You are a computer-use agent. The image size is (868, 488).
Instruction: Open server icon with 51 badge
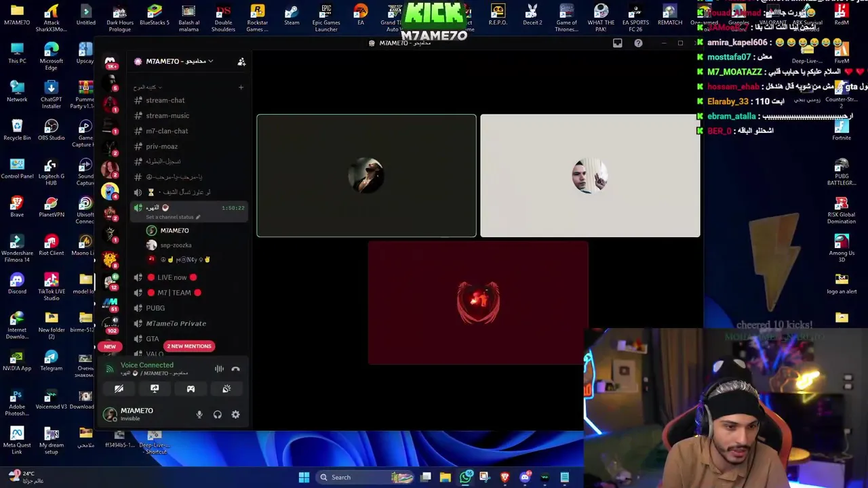(x=110, y=302)
